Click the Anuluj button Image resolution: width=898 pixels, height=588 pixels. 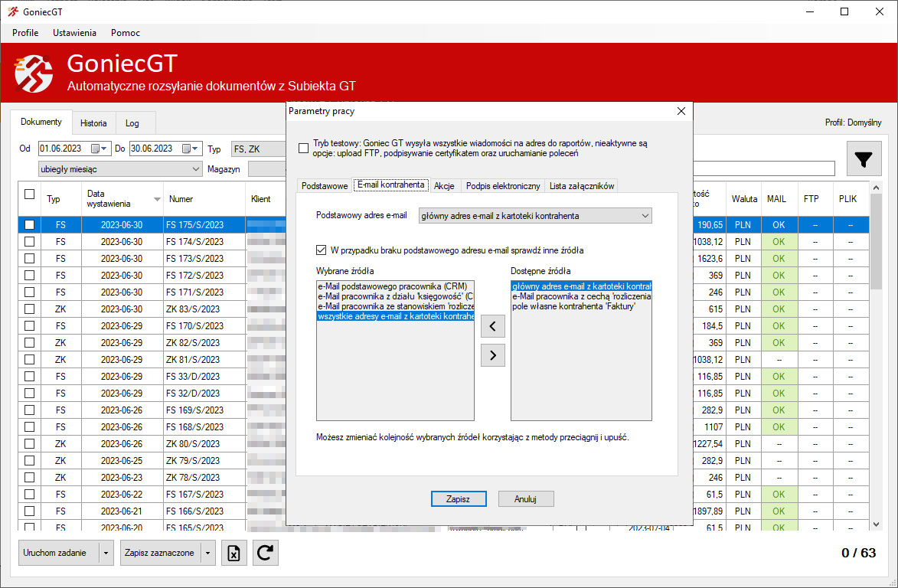click(x=525, y=499)
